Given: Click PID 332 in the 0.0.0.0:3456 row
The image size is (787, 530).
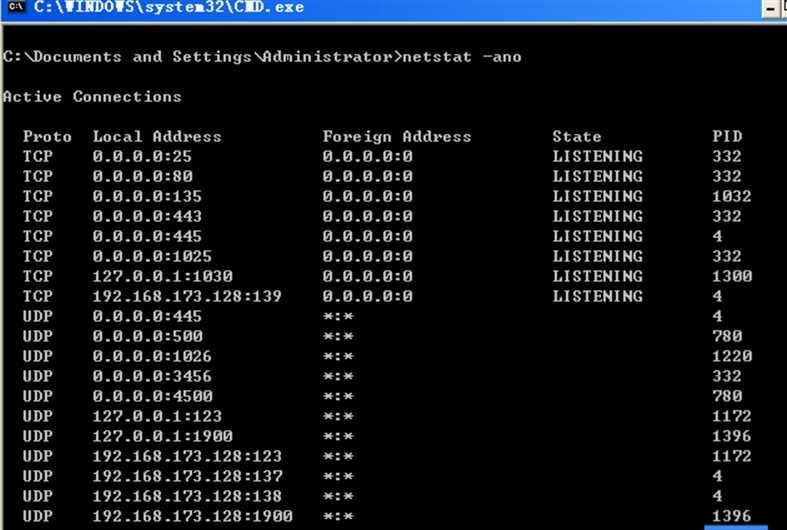Looking at the screenshot, I should click(x=727, y=376).
